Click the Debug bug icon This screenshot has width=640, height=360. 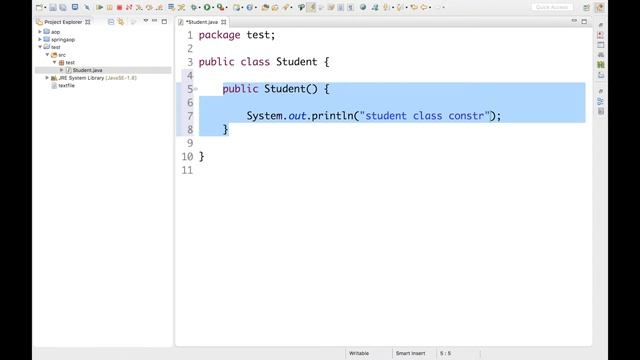[x=194, y=7]
